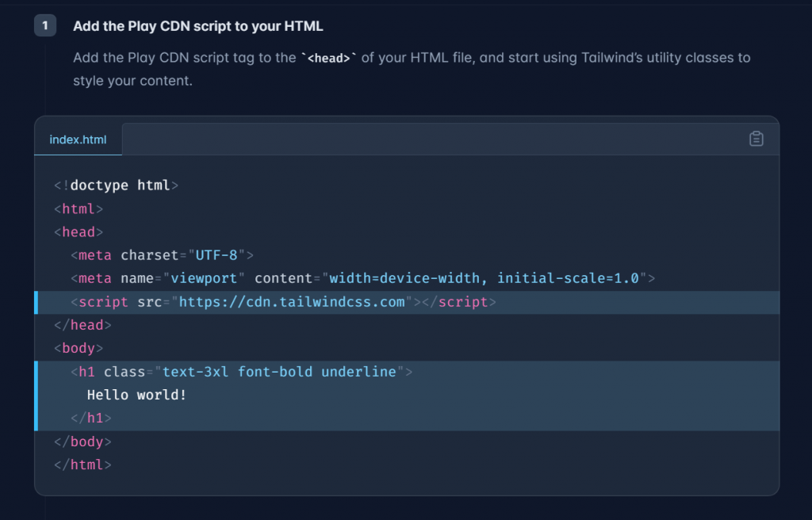Click the "Hello world!" text line
This screenshot has width=812, height=520.
(136, 395)
